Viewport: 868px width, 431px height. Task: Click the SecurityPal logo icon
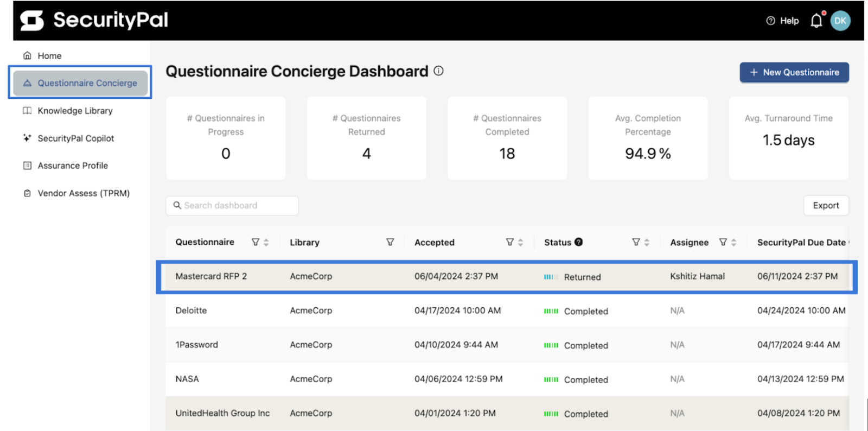pyautogui.click(x=32, y=21)
